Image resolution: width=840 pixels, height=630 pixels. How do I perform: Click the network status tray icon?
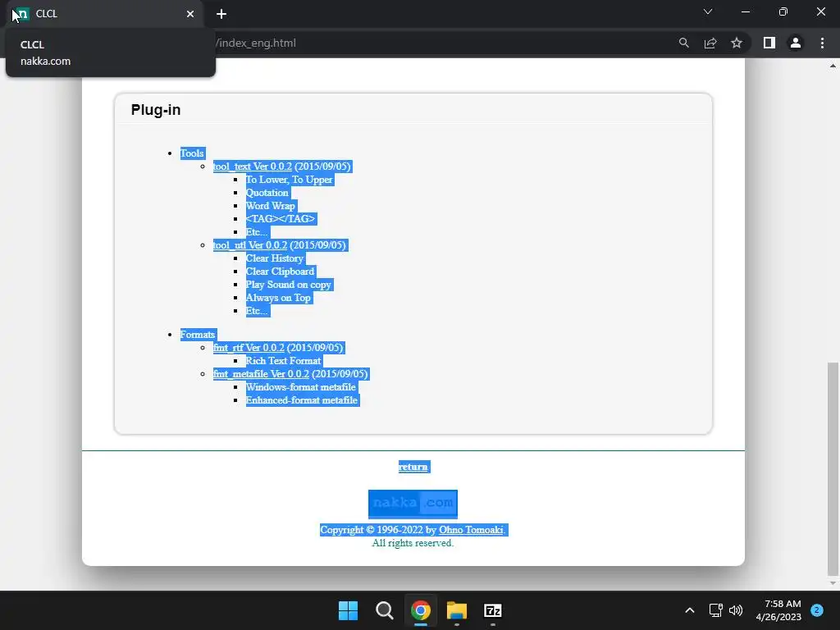click(715, 610)
